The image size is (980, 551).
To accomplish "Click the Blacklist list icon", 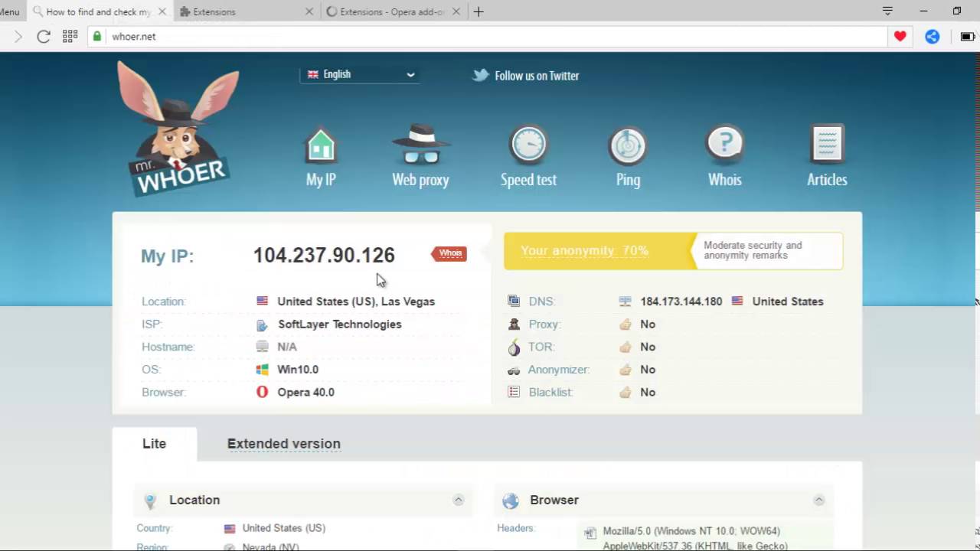I will click(514, 392).
